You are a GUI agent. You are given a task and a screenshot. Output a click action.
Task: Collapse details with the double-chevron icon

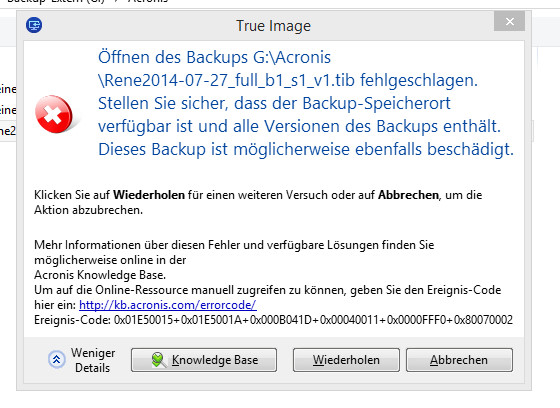56,359
